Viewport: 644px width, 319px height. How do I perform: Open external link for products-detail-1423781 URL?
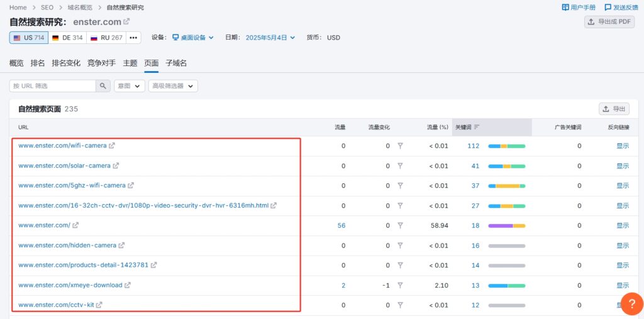pyautogui.click(x=153, y=265)
